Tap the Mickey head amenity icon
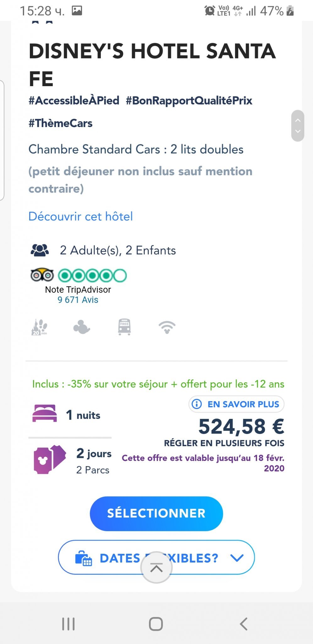The height and width of the screenshot is (644, 313). coord(82,327)
